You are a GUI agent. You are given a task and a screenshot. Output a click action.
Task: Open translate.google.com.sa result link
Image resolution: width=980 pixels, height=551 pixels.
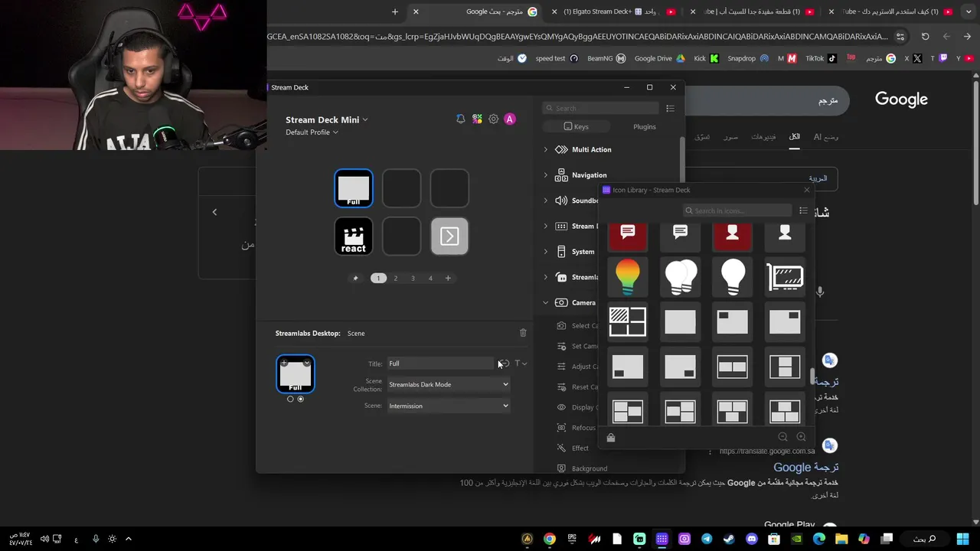[767, 451]
